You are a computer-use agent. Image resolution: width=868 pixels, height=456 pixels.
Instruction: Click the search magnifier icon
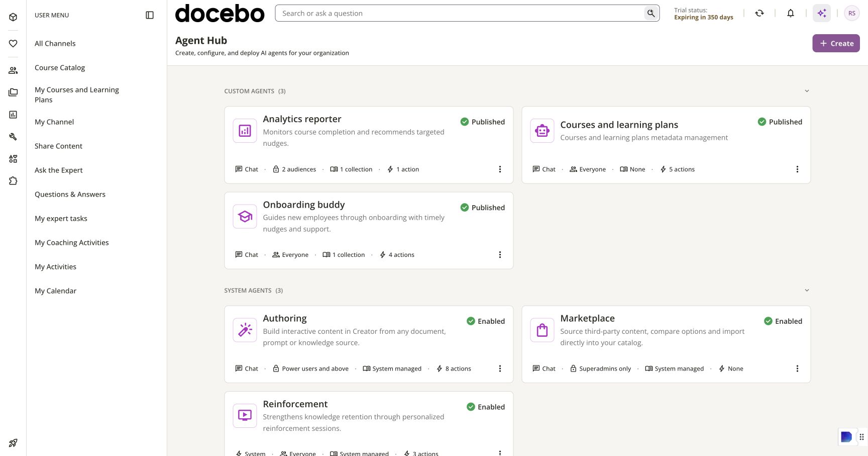(651, 13)
